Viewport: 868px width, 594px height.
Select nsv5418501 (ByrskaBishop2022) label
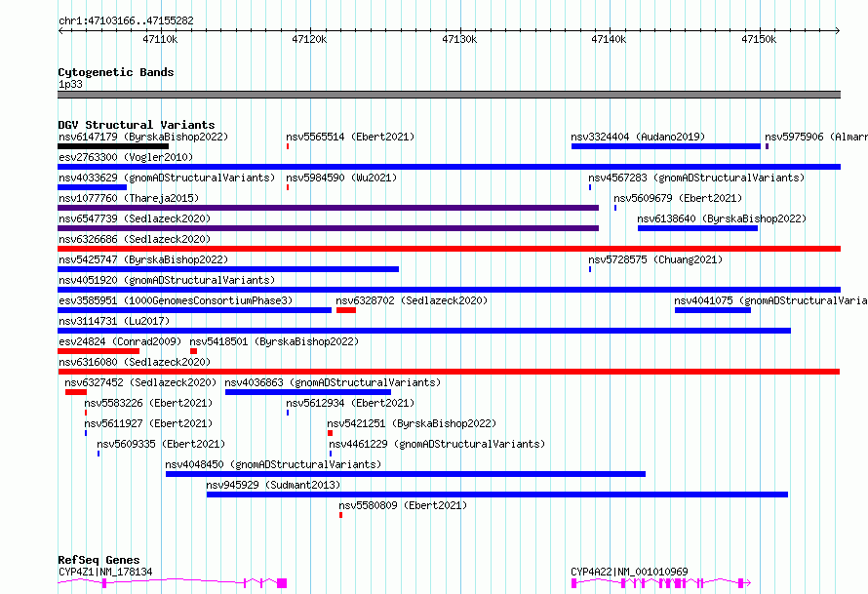pyautogui.click(x=274, y=341)
